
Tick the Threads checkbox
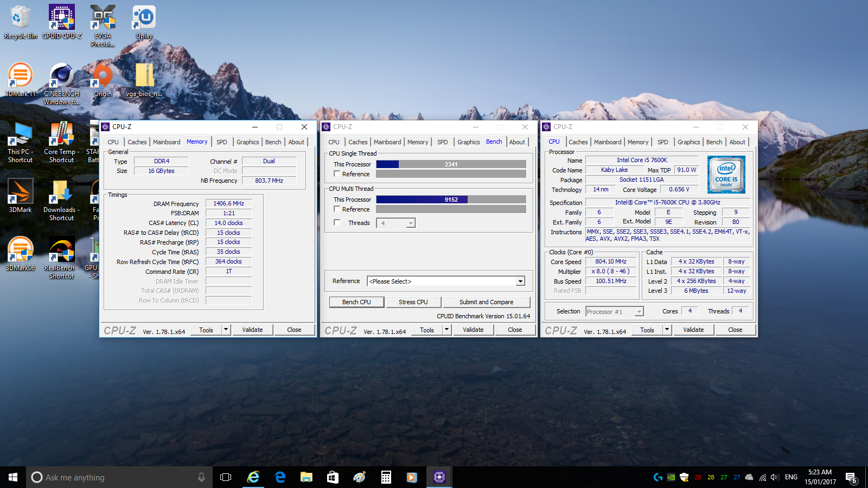point(337,223)
